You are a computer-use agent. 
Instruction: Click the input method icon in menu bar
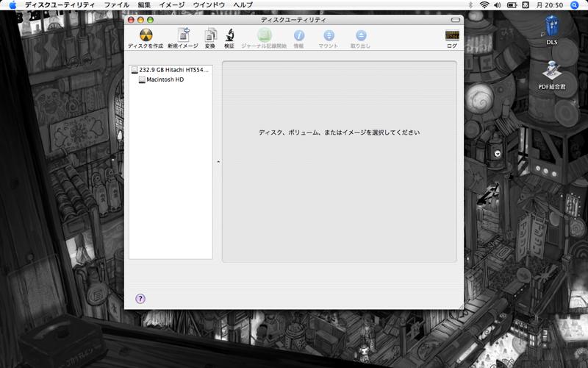click(x=526, y=5)
